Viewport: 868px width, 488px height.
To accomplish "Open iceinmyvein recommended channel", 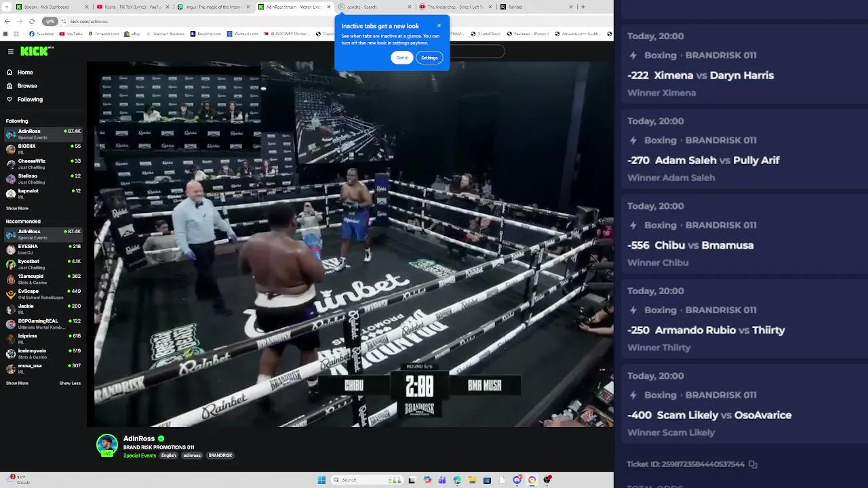I will coord(43,354).
